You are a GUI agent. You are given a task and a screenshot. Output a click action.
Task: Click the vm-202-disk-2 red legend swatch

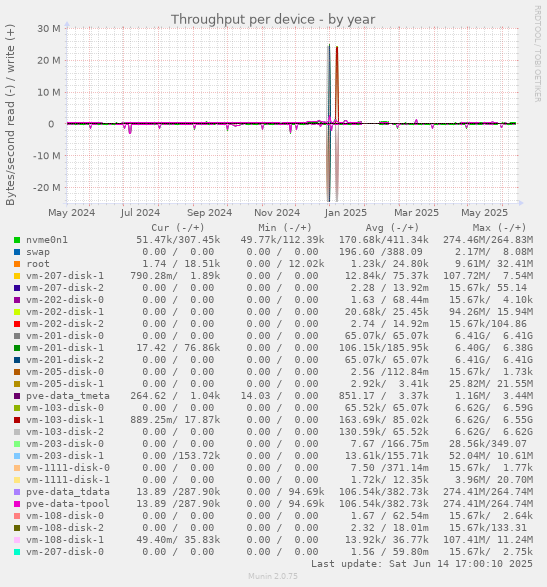click(x=17, y=324)
